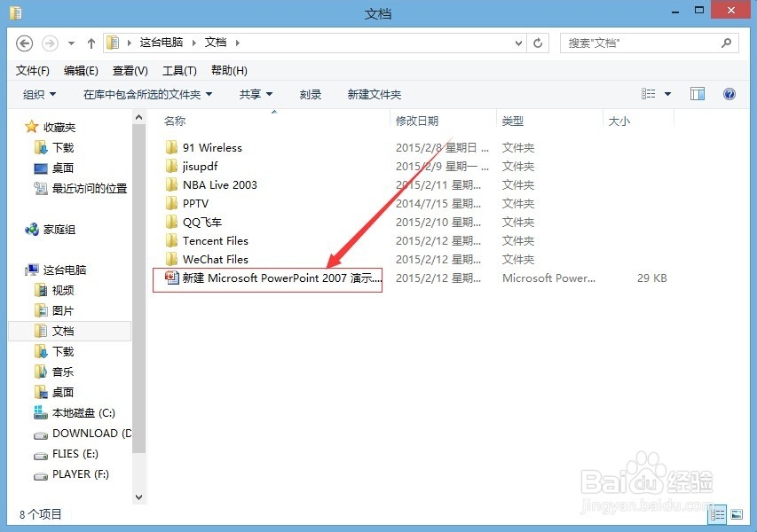Open 下载 under 收藏夹
Screen dimensions: 757x532
coord(54,147)
